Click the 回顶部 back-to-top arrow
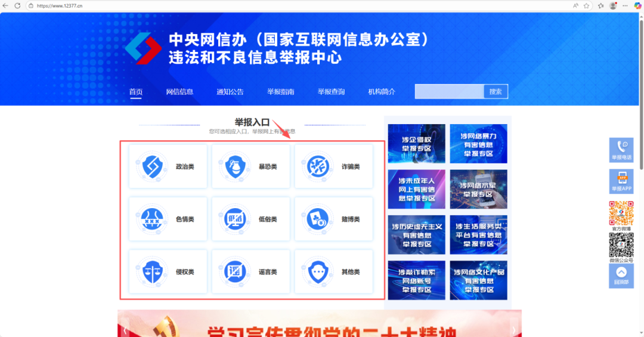The height and width of the screenshot is (337, 644). 621,273
